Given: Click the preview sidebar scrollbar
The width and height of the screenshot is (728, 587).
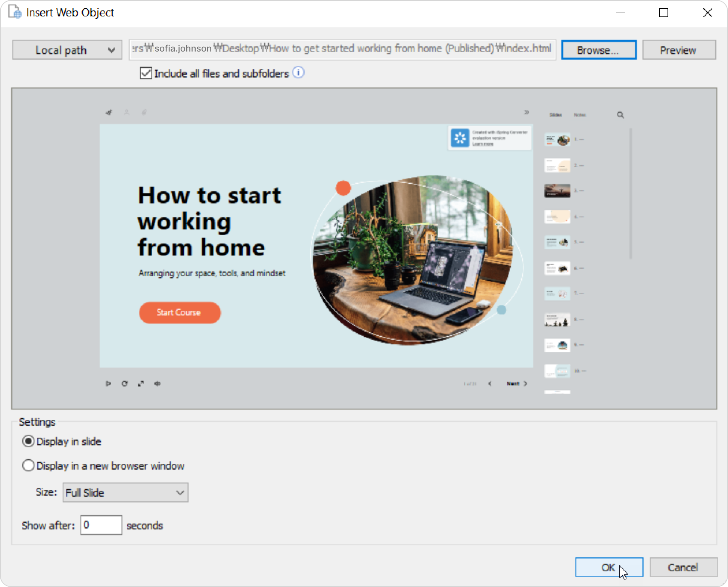Looking at the screenshot, I should (631, 193).
